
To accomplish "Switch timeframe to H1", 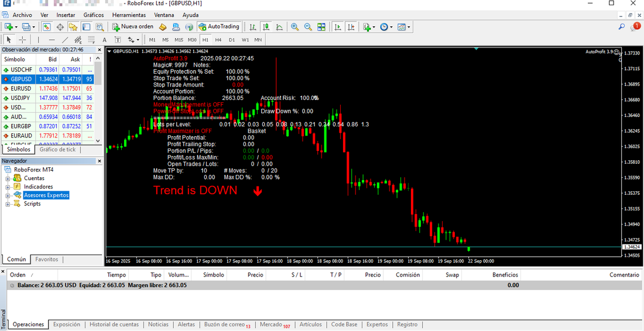I will pyautogui.click(x=205, y=40).
